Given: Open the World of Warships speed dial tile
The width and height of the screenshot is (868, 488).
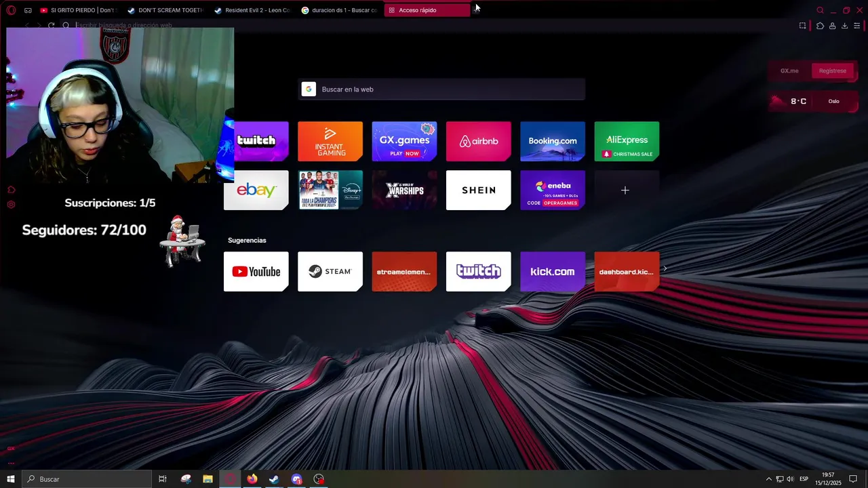Looking at the screenshot, I should (404, 190).
